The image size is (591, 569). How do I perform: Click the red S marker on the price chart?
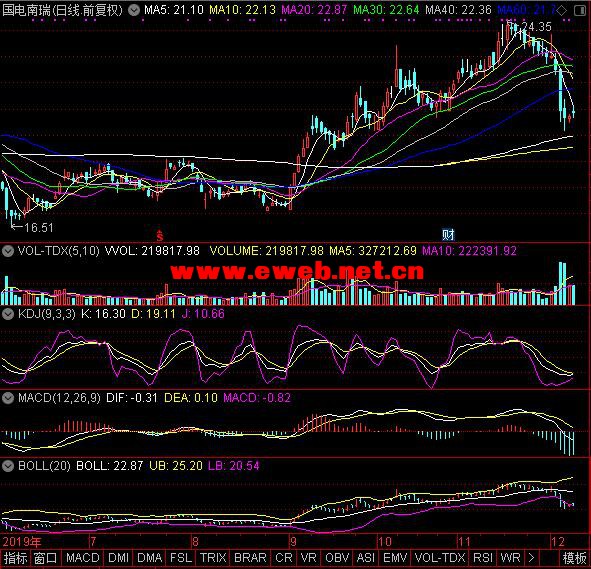pyautogui.click(x=160, y=235)
